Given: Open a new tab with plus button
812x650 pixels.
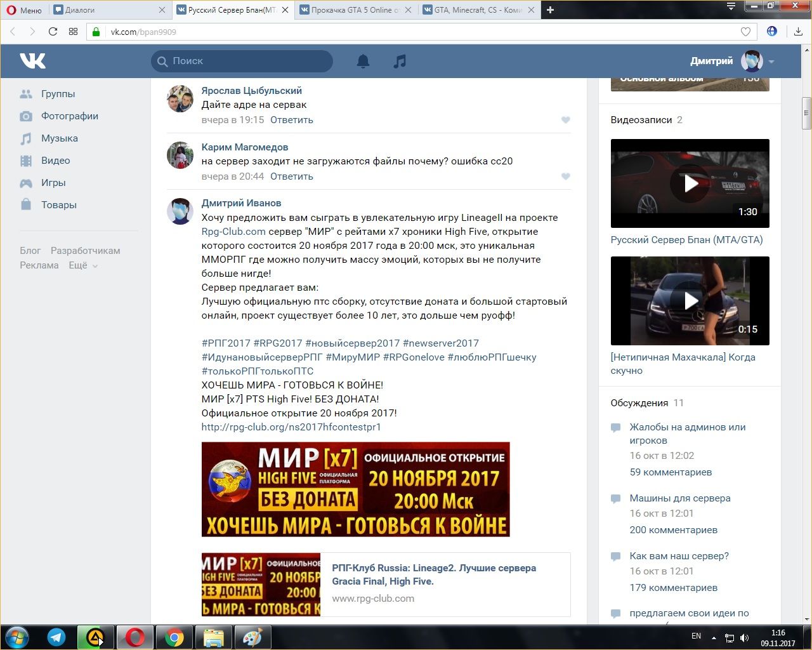Looking at the screenshot, I should pyautogui.click(x=550, y=10).
